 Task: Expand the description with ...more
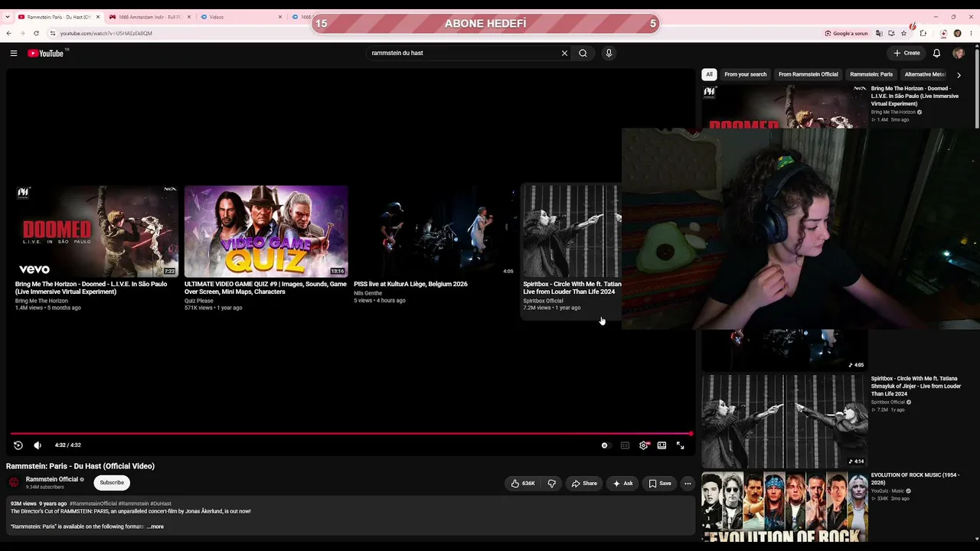(155, 527)
